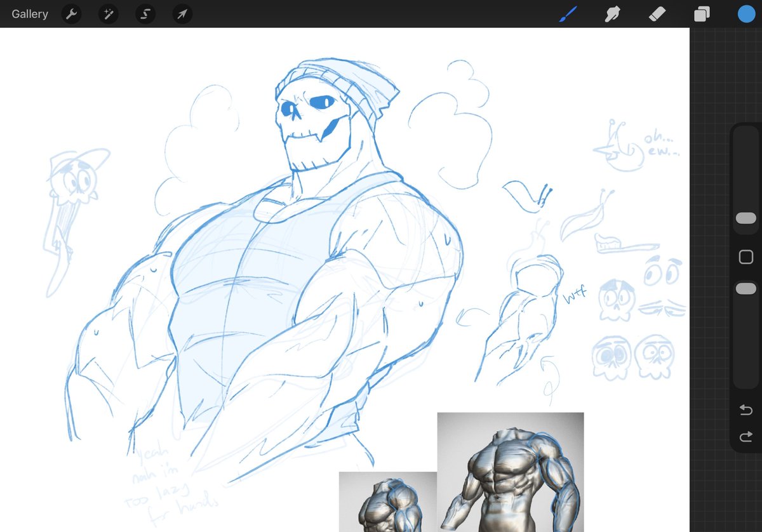
Task: Activate the Selection tool
Action: pos(145,14)
